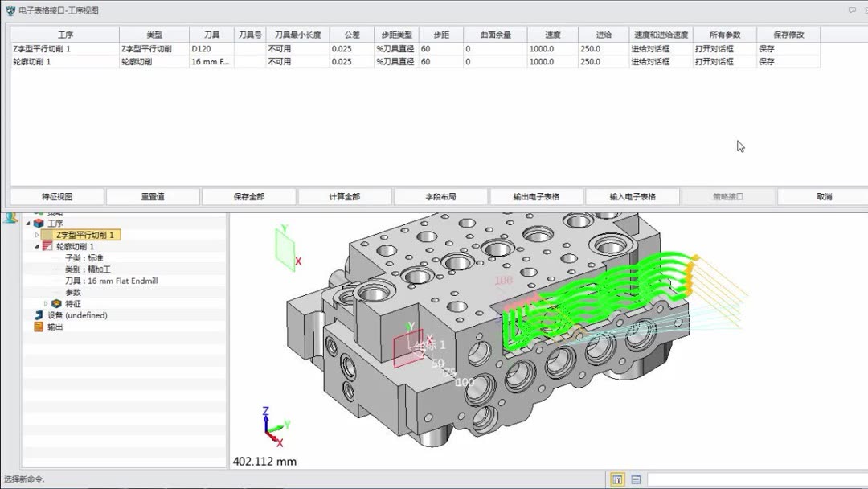868x489 pixels.
Task: Expand the Z字型平行切削 1 tree node
Action: pos(35,234)
